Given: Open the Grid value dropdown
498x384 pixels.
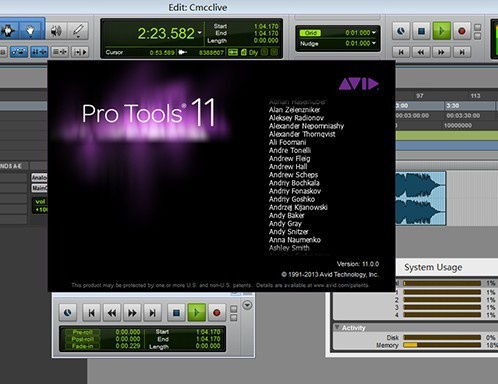Looking at the screenshot, I should [x=374, y=33].
